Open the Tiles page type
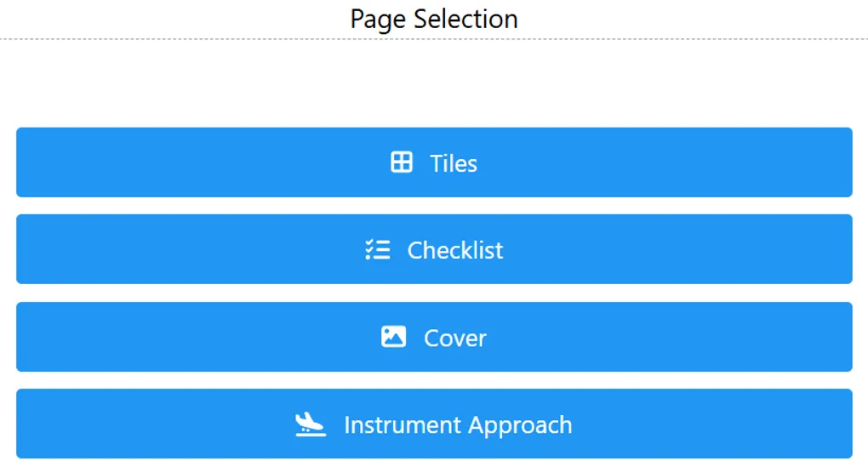Screen dimensions: 868x461 click(434, 162)
